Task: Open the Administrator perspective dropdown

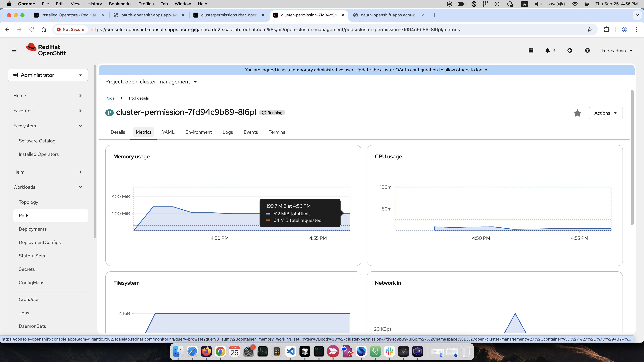Action: click(48, 75)
